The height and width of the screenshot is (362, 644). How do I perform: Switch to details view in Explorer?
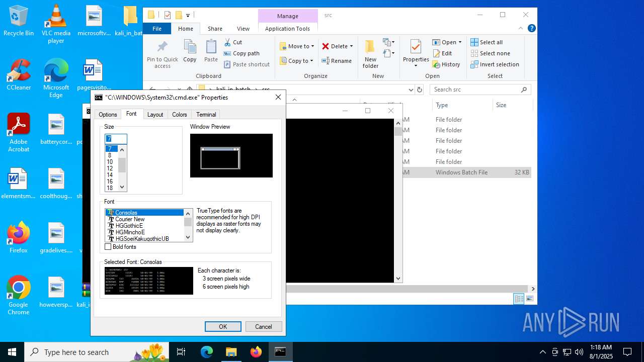(x=519, y=299)
